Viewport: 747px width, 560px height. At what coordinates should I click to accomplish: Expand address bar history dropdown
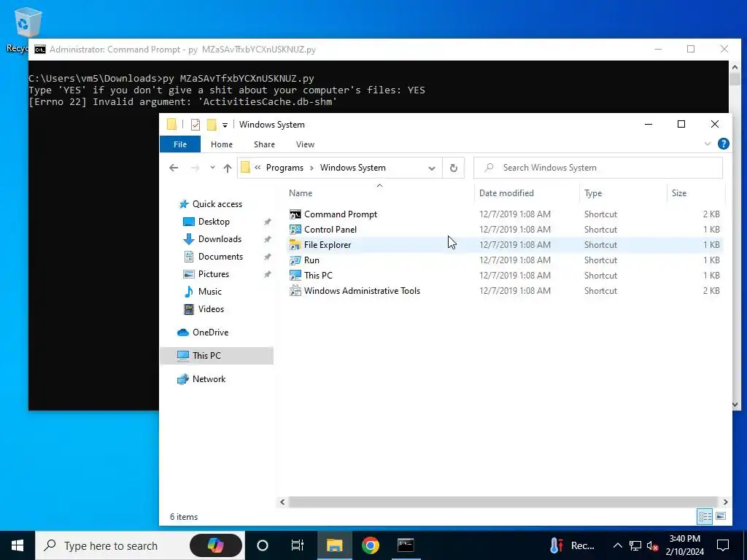(x=432, y=168)
